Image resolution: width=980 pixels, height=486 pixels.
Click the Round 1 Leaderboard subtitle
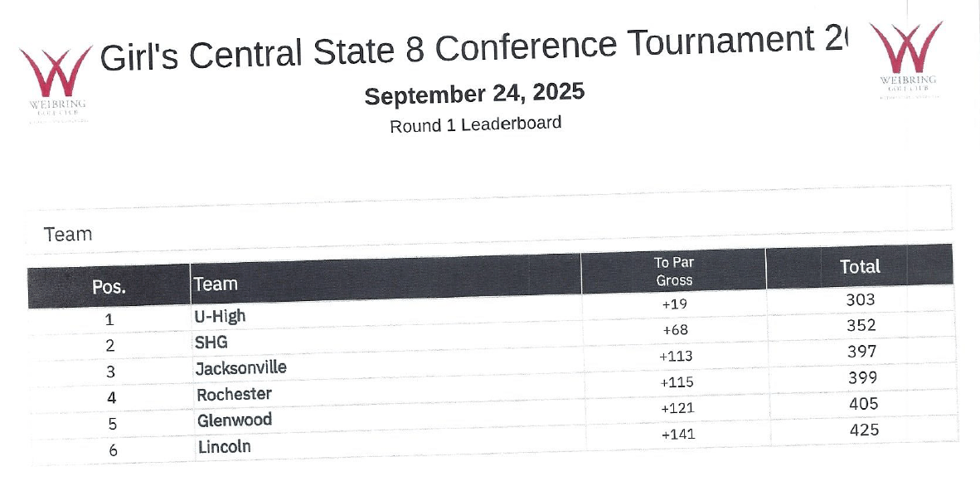click(476, 124)
